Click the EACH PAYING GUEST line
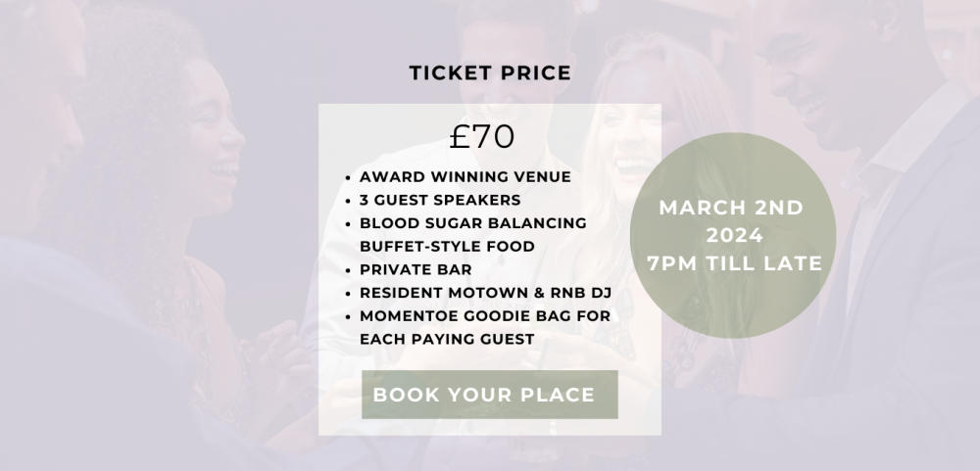 [x=447, y=339]
